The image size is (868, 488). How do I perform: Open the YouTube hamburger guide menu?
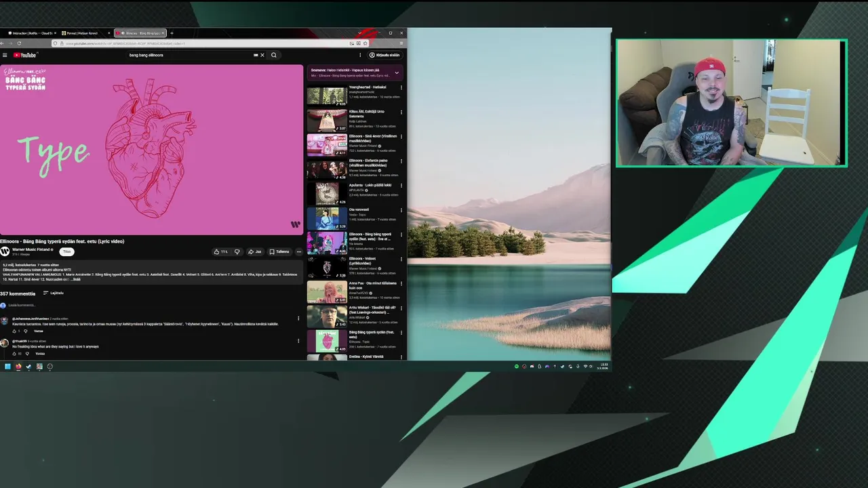[5, 55]
